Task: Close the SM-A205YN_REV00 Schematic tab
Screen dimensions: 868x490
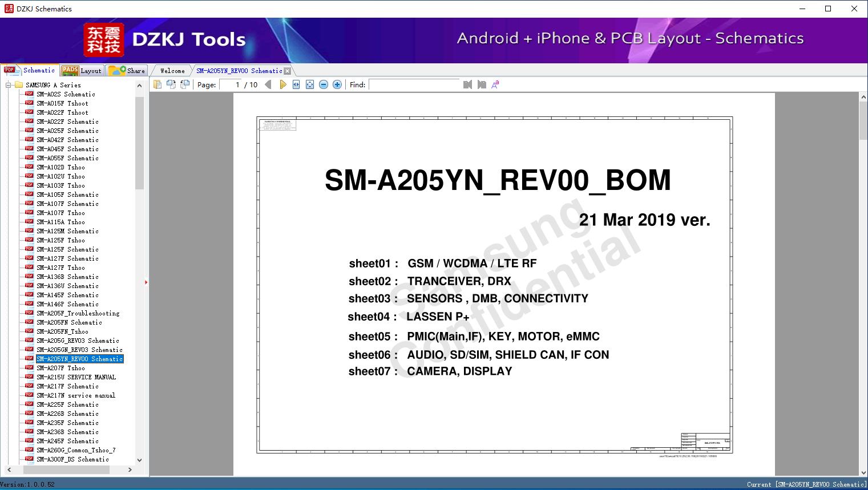Action: click(x=288, y=71)
